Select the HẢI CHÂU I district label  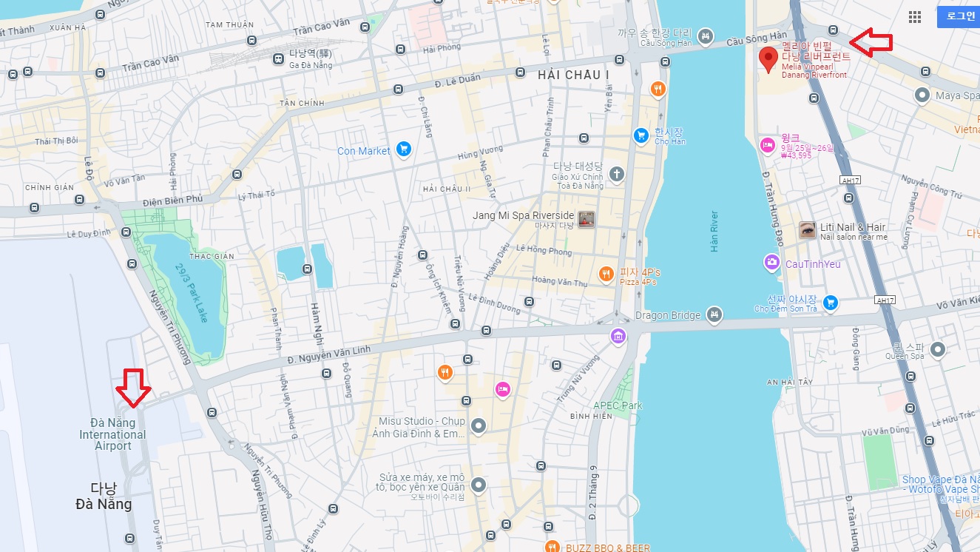(x=573, y=75)
